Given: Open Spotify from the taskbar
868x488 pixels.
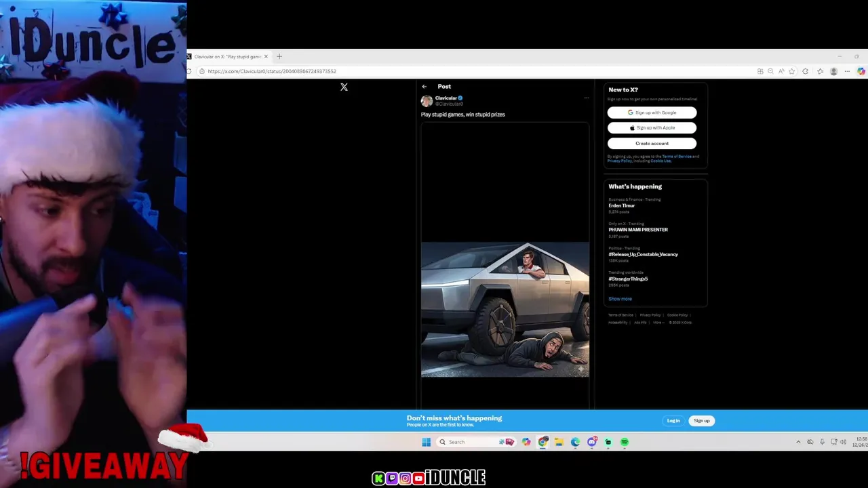Looking at the screenshot, I should point(625,442).
